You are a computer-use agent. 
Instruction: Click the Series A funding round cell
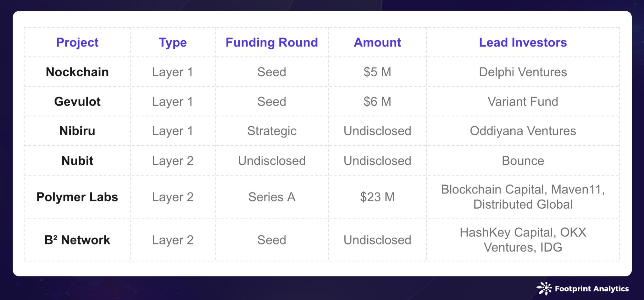[x=272, y=197]
